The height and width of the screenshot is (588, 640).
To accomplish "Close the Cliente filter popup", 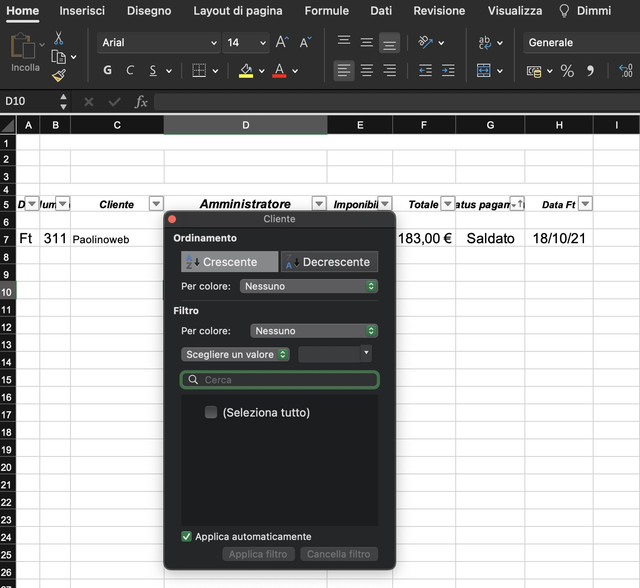I will pyautogui.click(x=172, y=219).
